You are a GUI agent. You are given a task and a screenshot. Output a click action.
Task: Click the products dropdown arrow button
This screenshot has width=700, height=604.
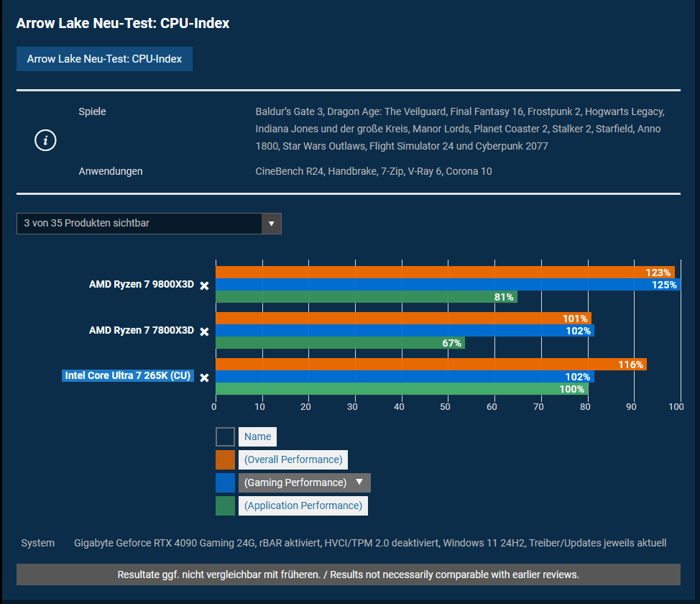272,224
